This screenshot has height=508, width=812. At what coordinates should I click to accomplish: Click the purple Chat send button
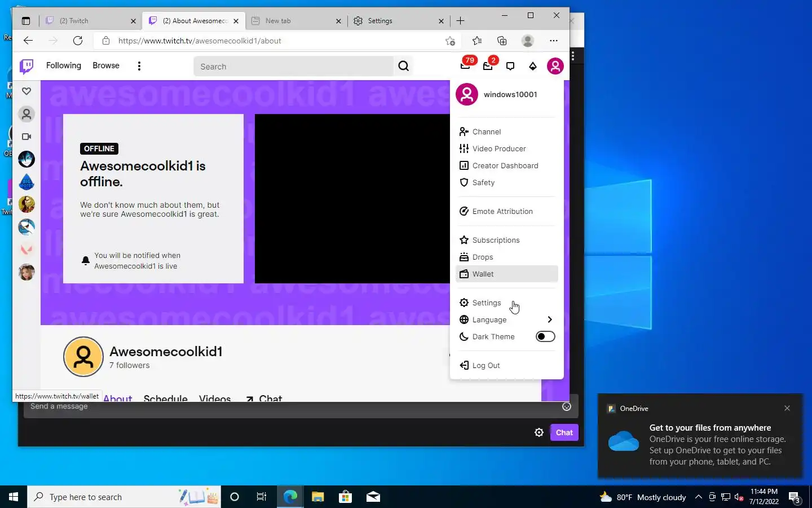[x=564, y=432]
